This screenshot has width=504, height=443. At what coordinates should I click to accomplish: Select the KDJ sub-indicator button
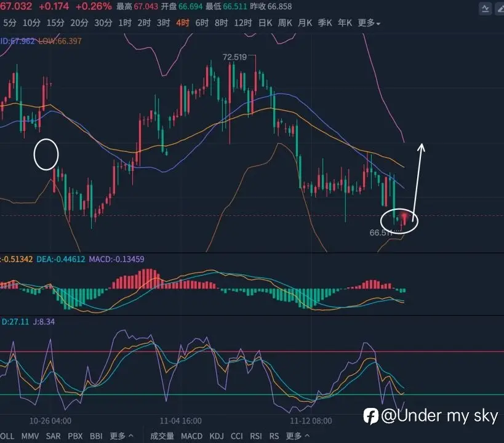(217, 436)
